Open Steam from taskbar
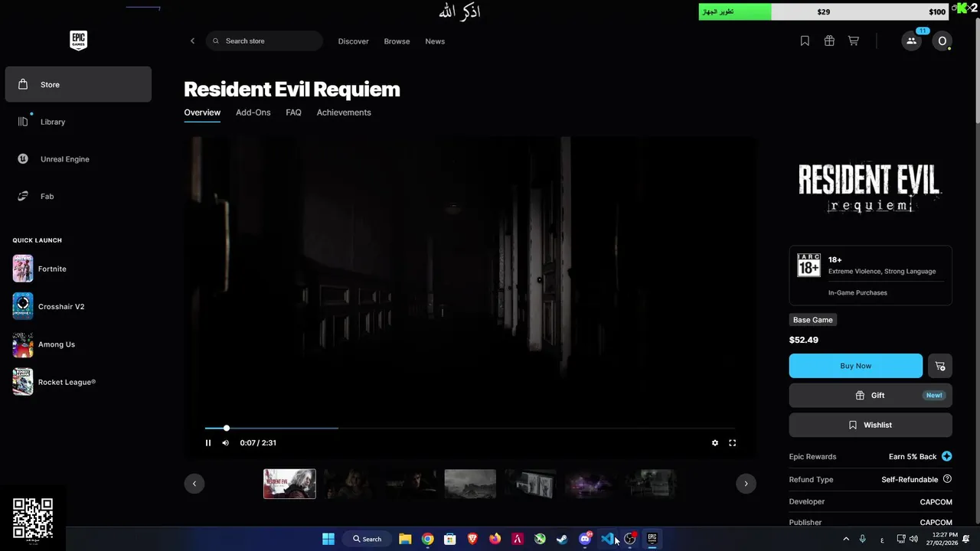 562,539
